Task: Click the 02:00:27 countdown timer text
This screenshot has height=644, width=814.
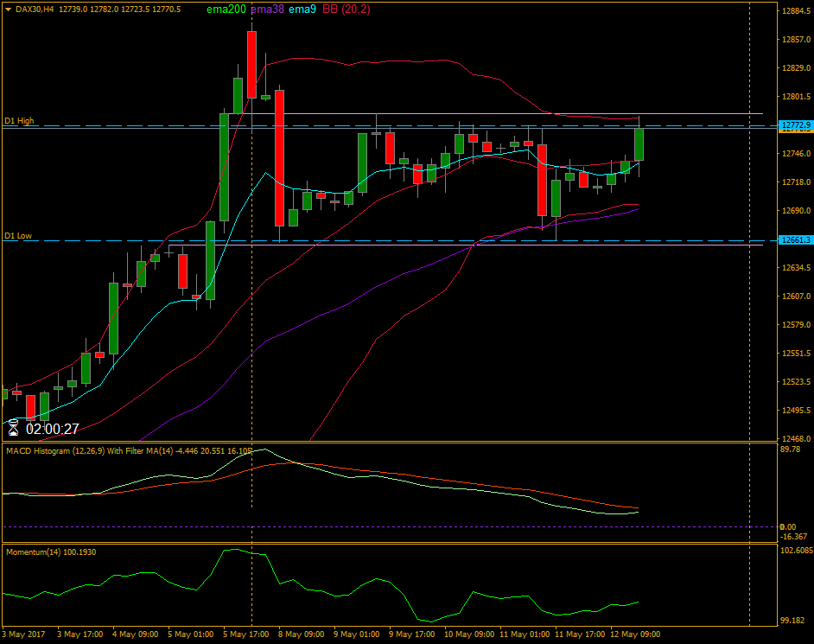Action: pyautogui.click(x=54, y=426)
